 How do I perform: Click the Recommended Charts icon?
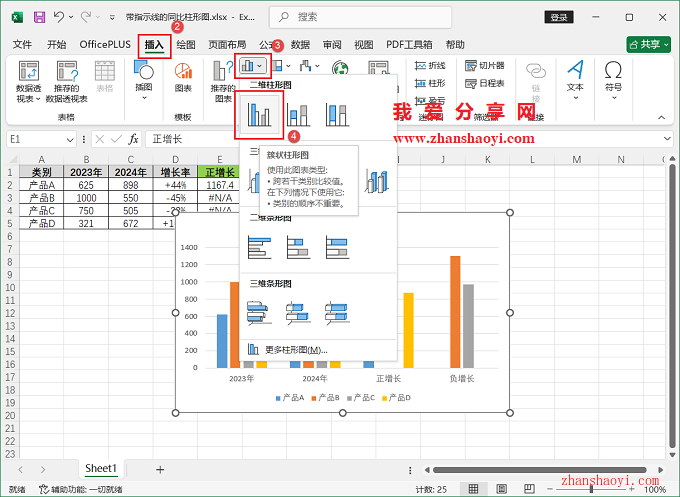[223, 82]
